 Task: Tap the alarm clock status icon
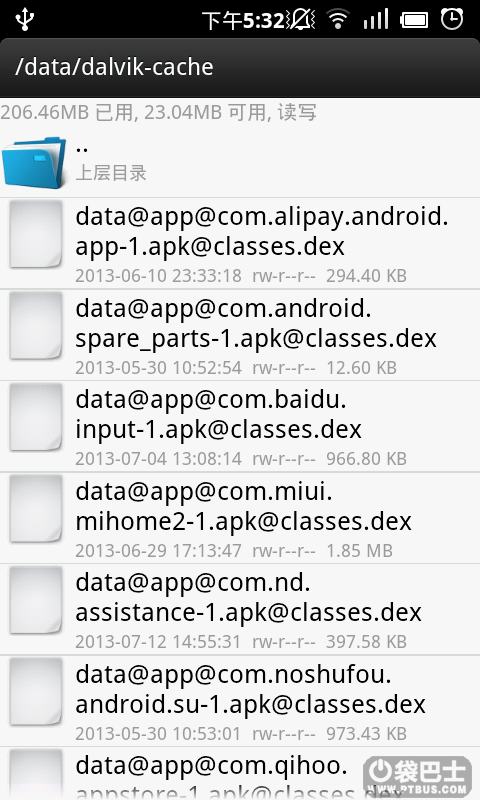452,19
